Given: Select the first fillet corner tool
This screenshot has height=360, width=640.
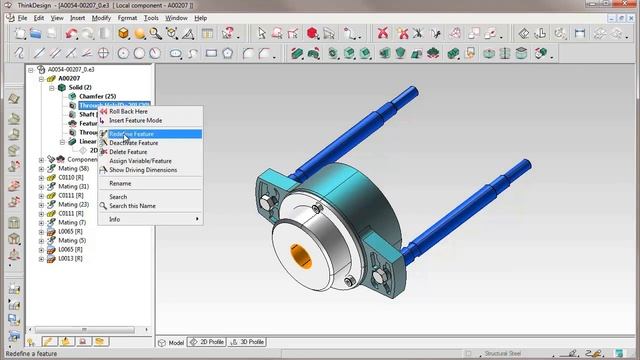Looking at the screenshot, I should pos(248,53).
